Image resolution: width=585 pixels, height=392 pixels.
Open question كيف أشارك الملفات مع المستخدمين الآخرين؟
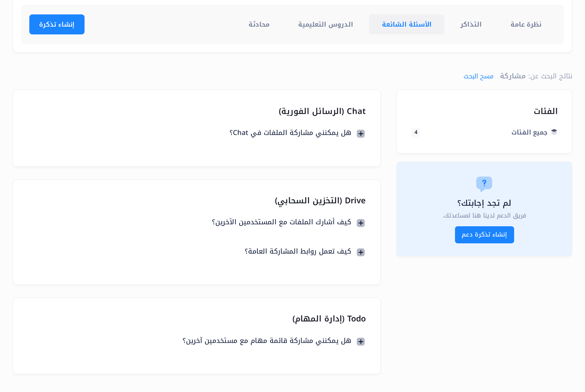coord(282,222)
